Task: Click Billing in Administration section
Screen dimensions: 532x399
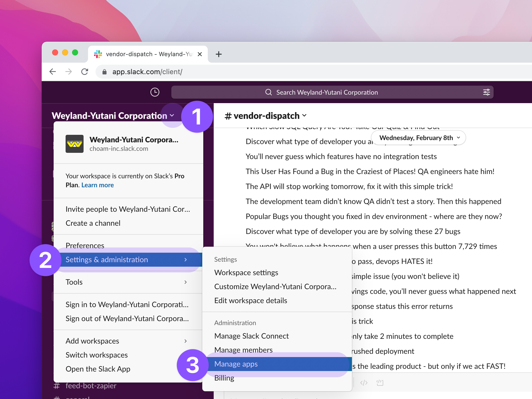Action: tap(224, 378)
